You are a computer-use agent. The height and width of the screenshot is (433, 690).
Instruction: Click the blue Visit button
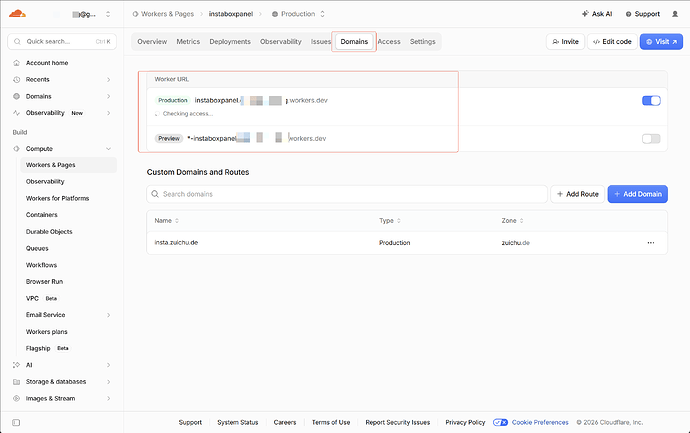tap(661, 41)
